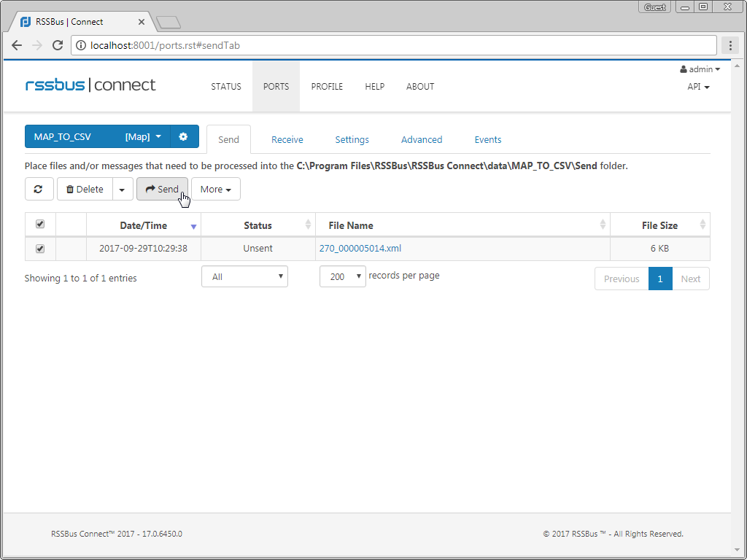Open the Advanced tab
Image resolution: width=747 pixels, height=560 pixels.
coord(422,139)
